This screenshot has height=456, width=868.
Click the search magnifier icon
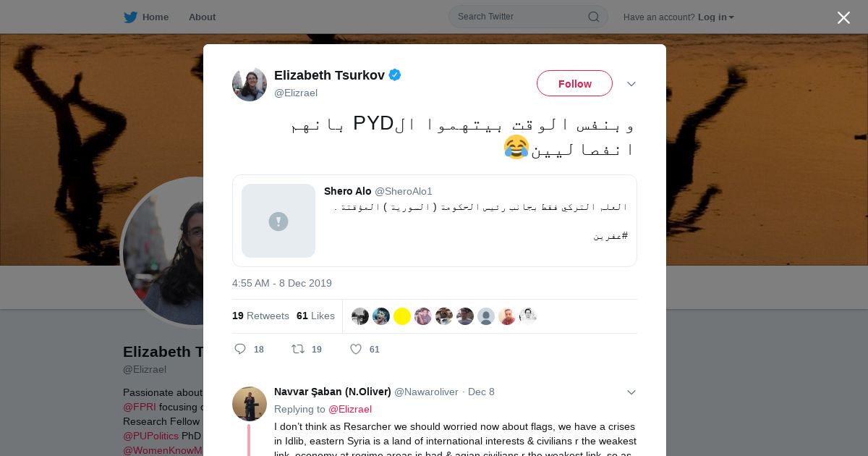(593, 17)
